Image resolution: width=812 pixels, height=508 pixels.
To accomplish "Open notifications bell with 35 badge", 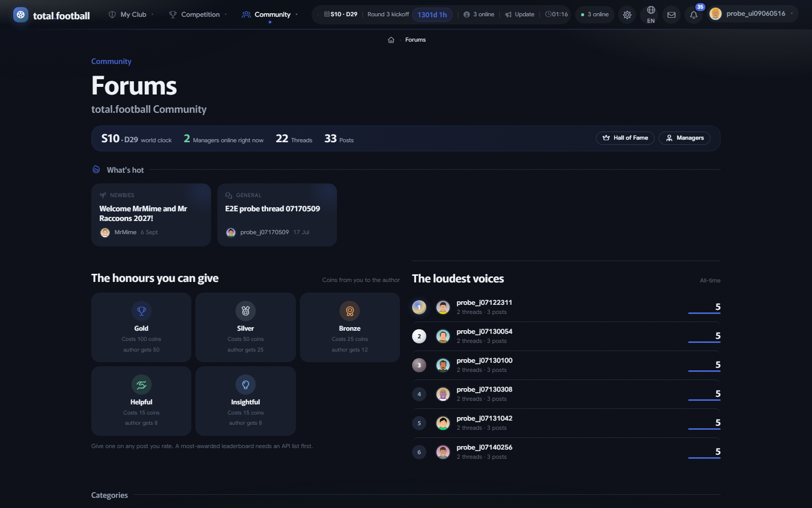I will (694, 15).
